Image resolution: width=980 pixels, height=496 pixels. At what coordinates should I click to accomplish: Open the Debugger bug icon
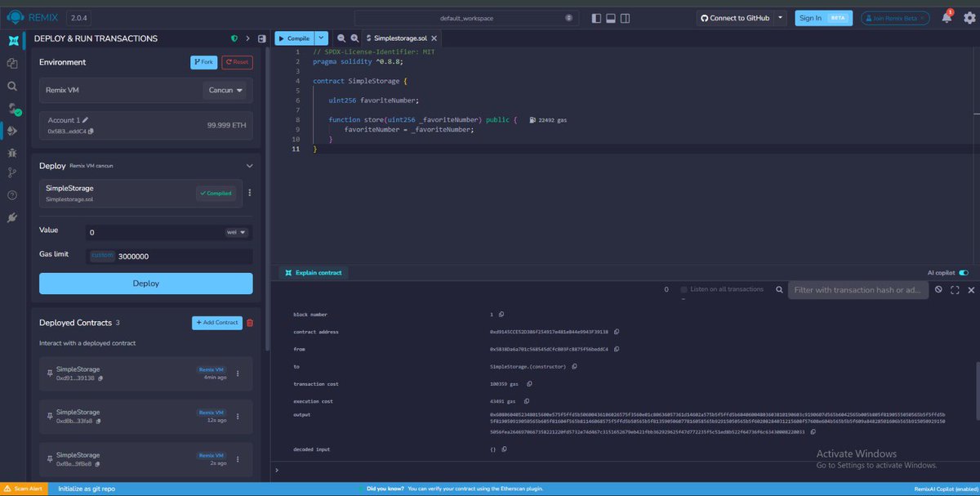click(x=12, y=152)
